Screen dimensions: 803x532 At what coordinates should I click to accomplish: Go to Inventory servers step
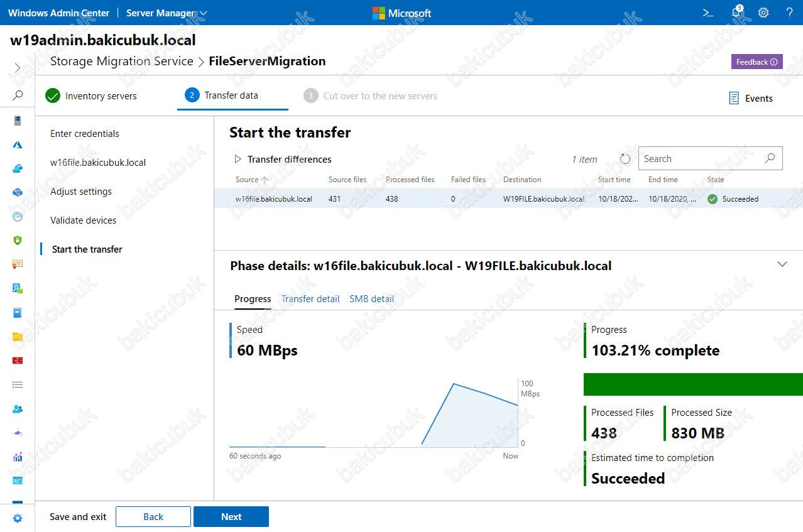(x=91, y=96)
